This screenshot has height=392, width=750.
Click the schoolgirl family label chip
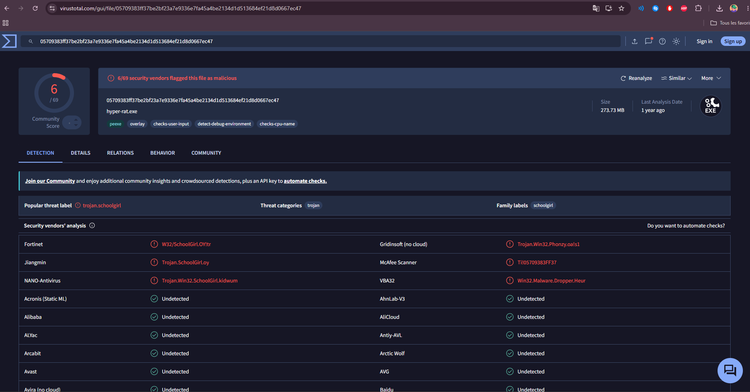point(543,206)
